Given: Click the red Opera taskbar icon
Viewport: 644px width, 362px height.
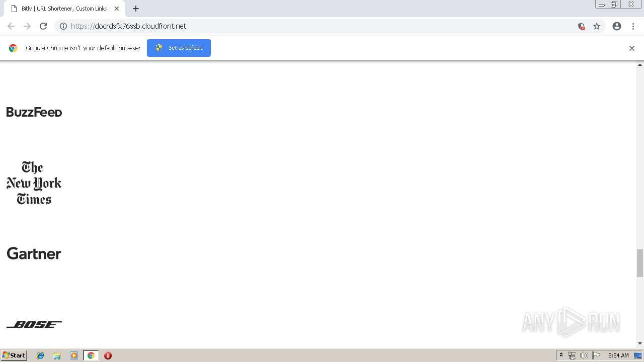Looking at the screenshot, I should [x=108, y=355].
